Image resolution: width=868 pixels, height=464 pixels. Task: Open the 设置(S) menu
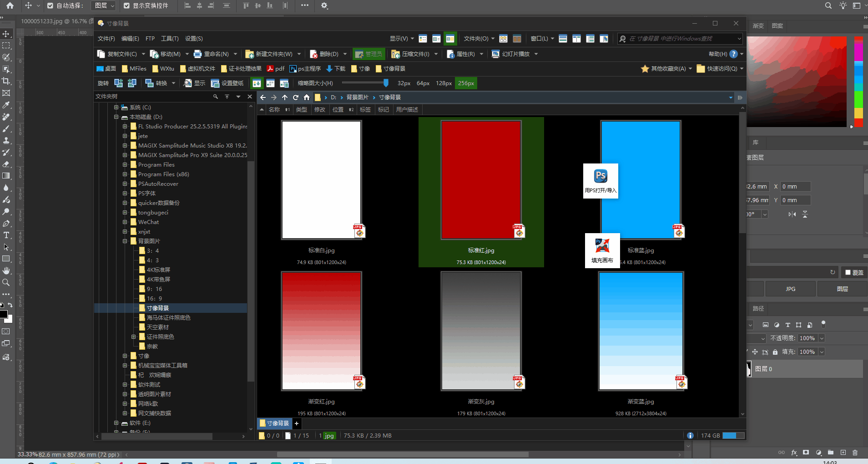[x=194, y=39]
